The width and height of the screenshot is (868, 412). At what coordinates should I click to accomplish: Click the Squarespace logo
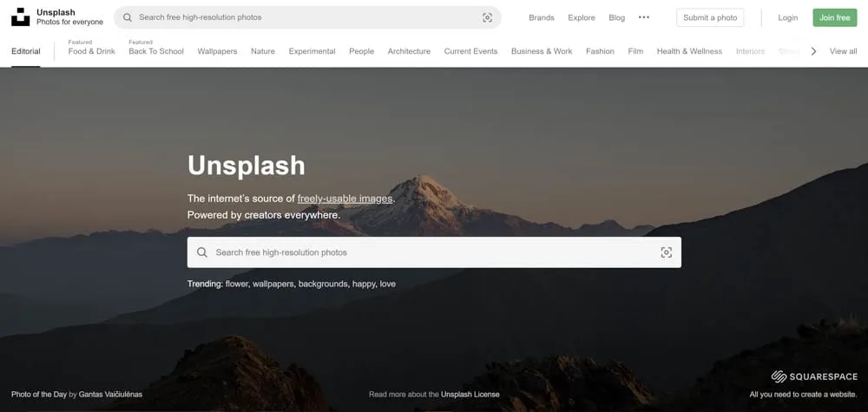(814, 377)
